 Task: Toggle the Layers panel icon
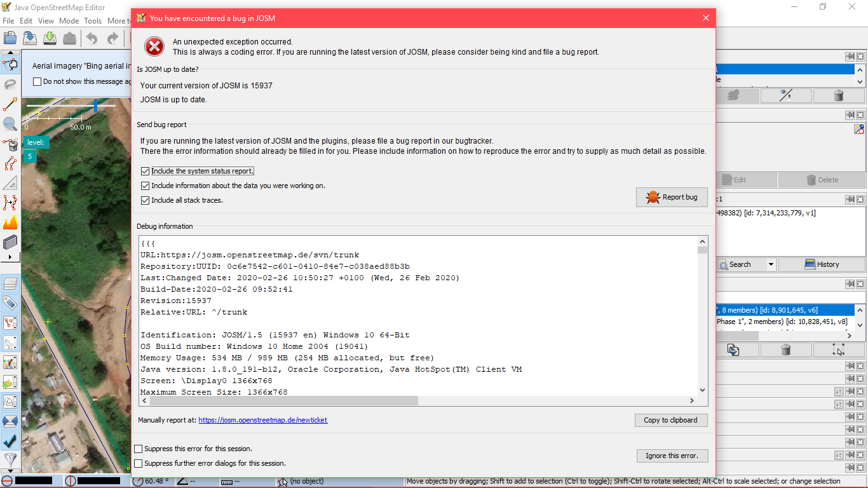coord(10,283)
